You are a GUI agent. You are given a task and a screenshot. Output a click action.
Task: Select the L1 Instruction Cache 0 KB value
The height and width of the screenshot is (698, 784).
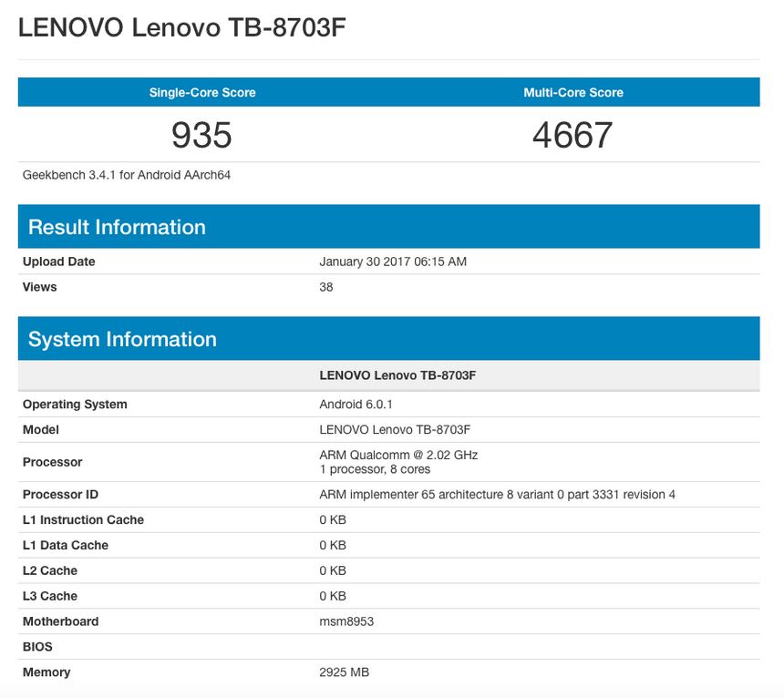[333, 519]
